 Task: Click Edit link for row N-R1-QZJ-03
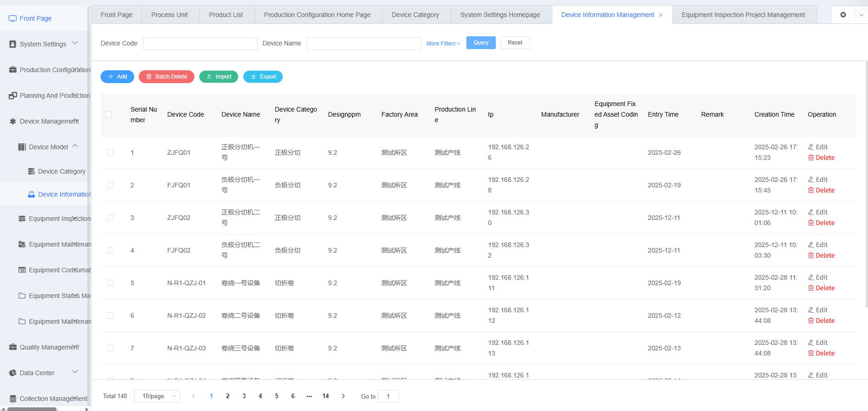(818, 343)
